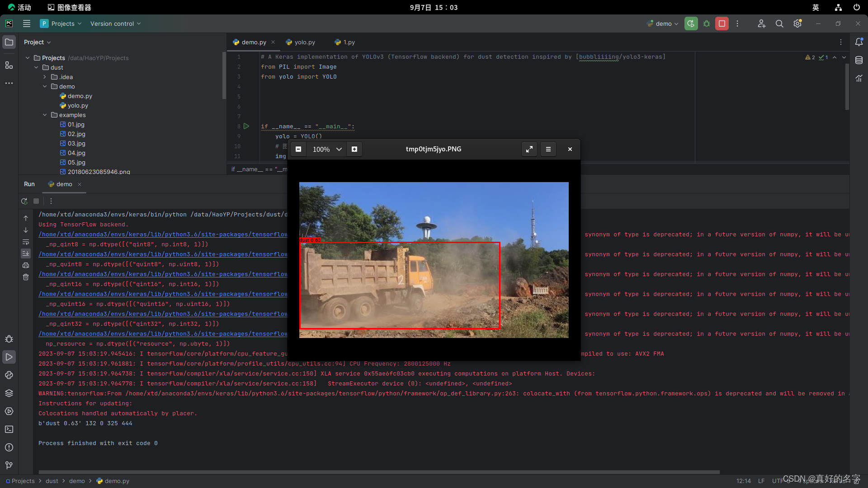The width and height of the screenshot is (868, 488).
Task: Toggle fullscreen in image viewer
Action: pos(529,149)
